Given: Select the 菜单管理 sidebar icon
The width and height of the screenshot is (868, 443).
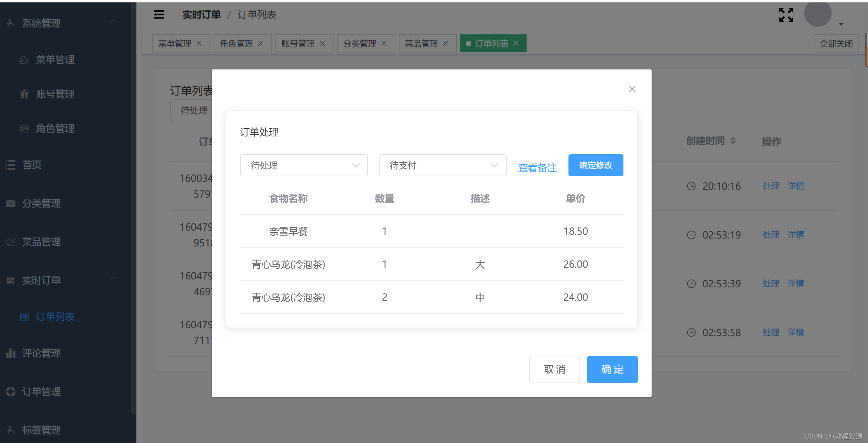Looking at the screenshot, I should click(x=24, y=60).
